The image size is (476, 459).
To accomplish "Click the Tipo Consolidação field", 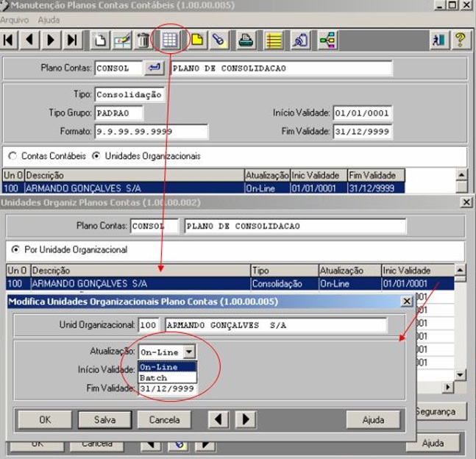I will pos(129,94).
